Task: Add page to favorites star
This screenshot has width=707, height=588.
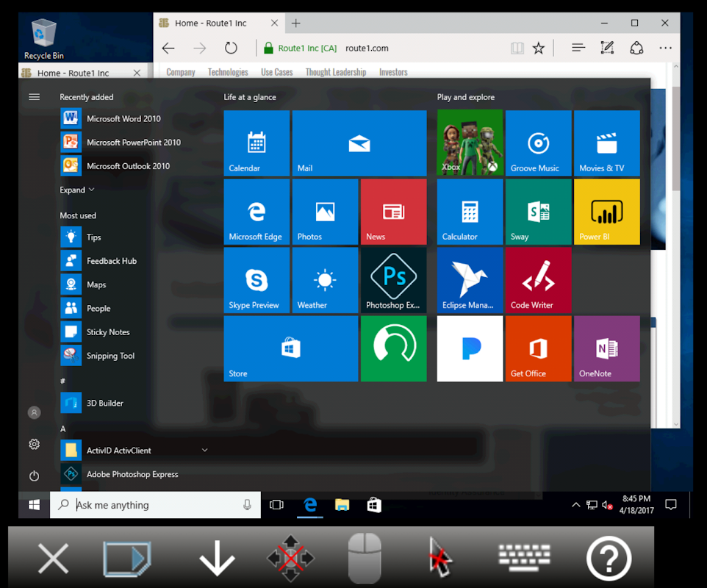Action: pos(539,48)
